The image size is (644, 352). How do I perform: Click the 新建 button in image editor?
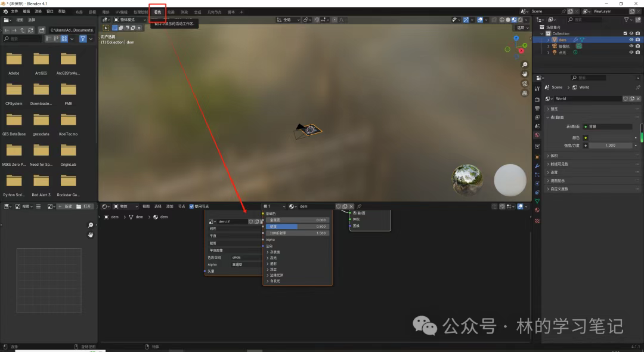[67, 206]
